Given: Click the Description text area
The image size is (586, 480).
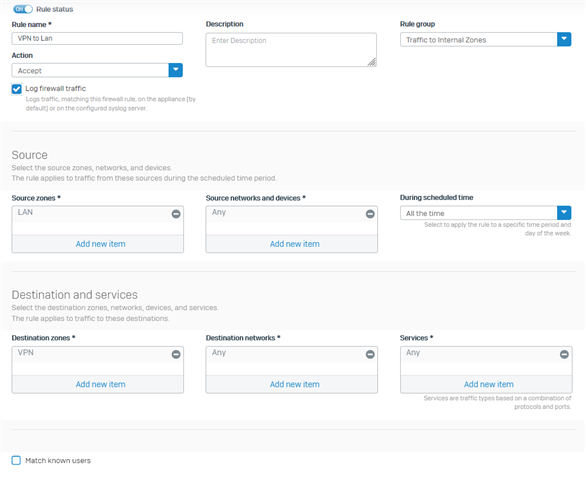Looking at the screenshot, I should pos(291,50).
